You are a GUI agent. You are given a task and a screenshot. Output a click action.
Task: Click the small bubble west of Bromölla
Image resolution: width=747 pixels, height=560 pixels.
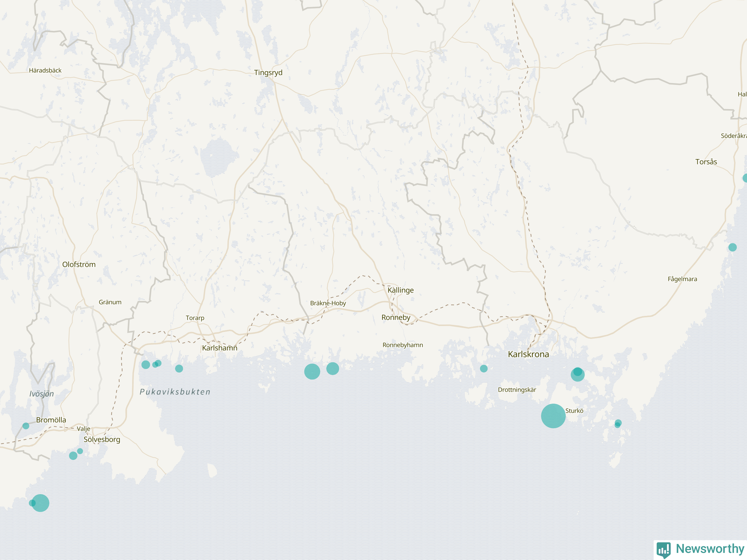(x=26, y=426)
